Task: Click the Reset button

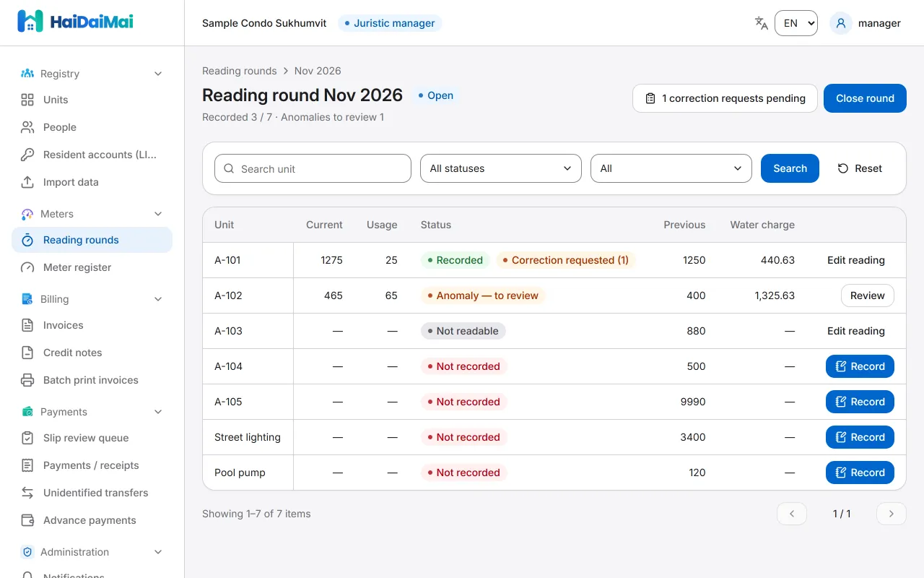Action: point(860,168)
